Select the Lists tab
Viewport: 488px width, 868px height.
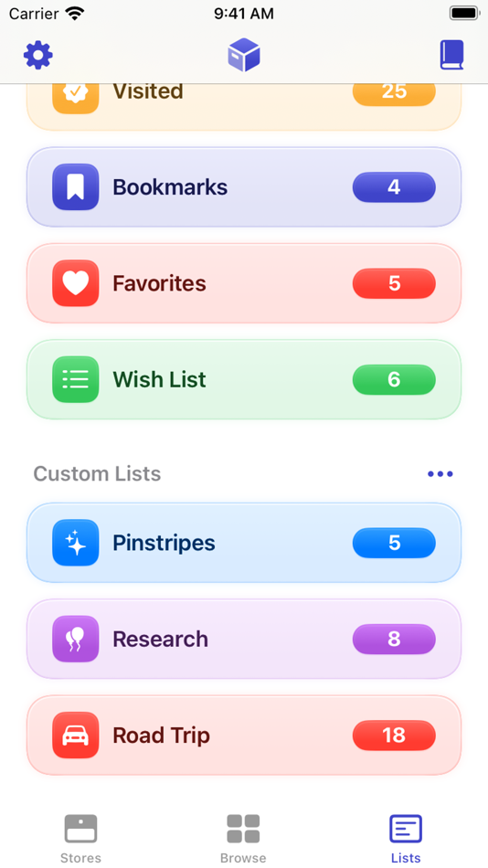click(x=406, y=838)
